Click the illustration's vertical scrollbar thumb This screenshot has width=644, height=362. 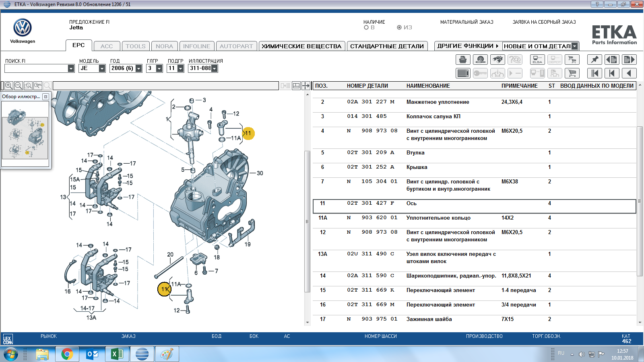coord(307,221)
